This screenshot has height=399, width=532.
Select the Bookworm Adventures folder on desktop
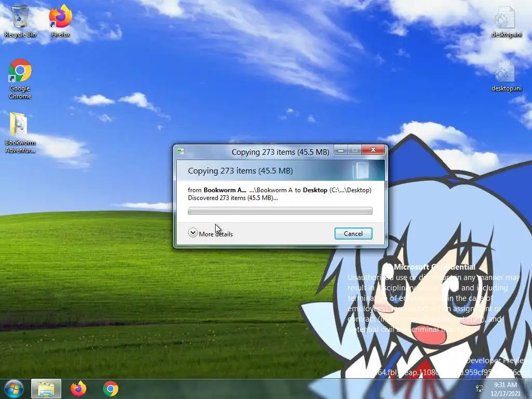coord(20,133)
